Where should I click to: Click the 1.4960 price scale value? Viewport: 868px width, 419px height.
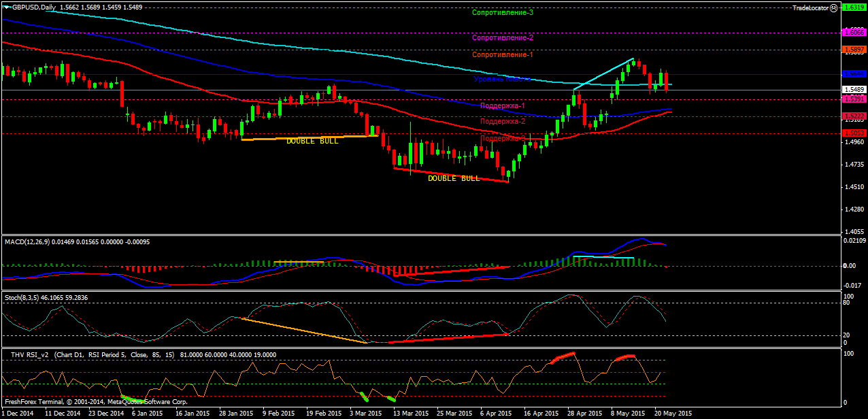[853, 143]
